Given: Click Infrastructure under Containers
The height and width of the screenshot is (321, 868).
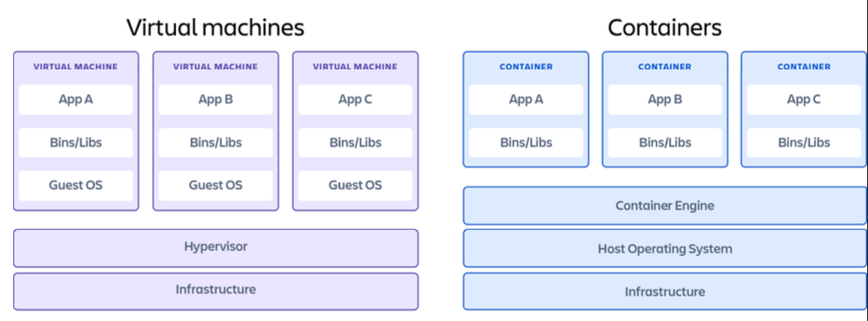Looking at the screenshot, I should point(665,292).
